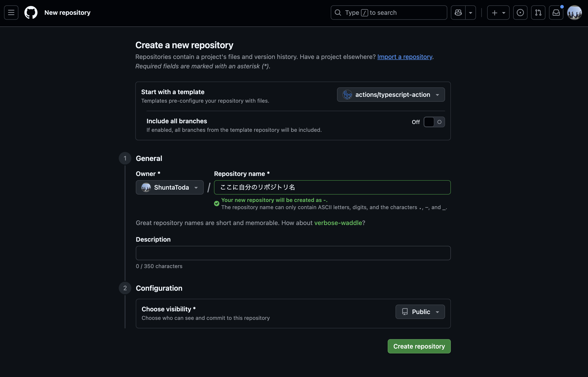
Task: Use the suggested name verbose-waddle
Action: click(x=338, y=223)
